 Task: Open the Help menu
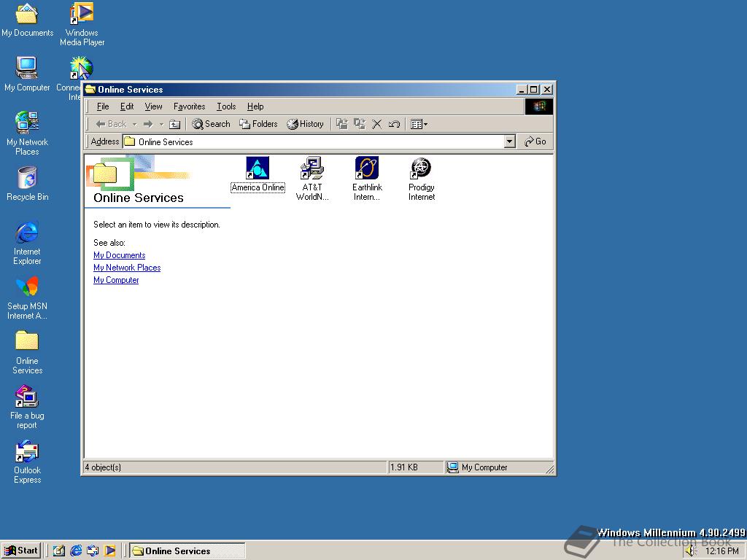[255, 106]
